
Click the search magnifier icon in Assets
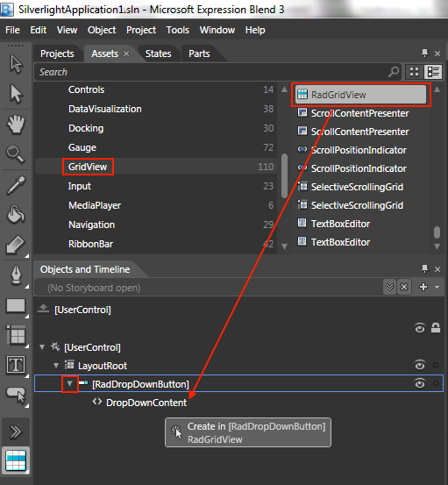click(394, 72)
